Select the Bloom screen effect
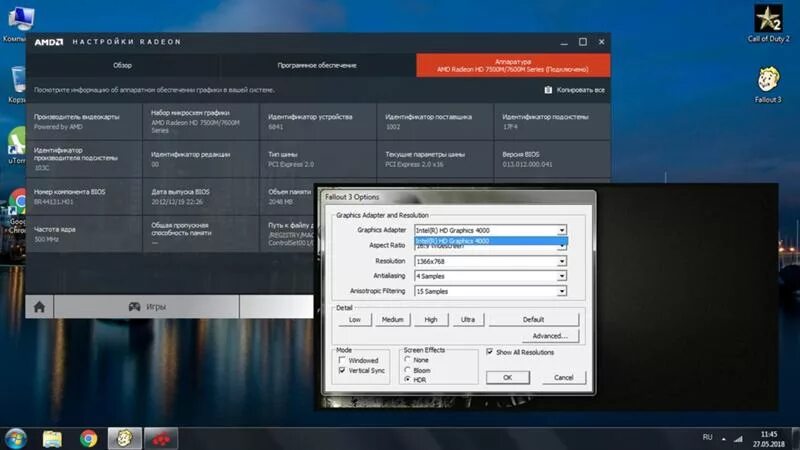 (x=407, y=370)
